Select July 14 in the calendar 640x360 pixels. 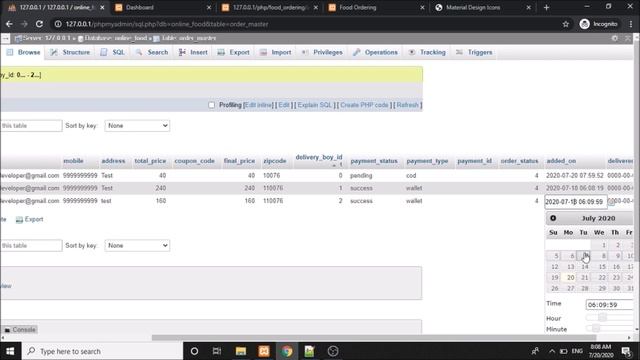point(585,267)
